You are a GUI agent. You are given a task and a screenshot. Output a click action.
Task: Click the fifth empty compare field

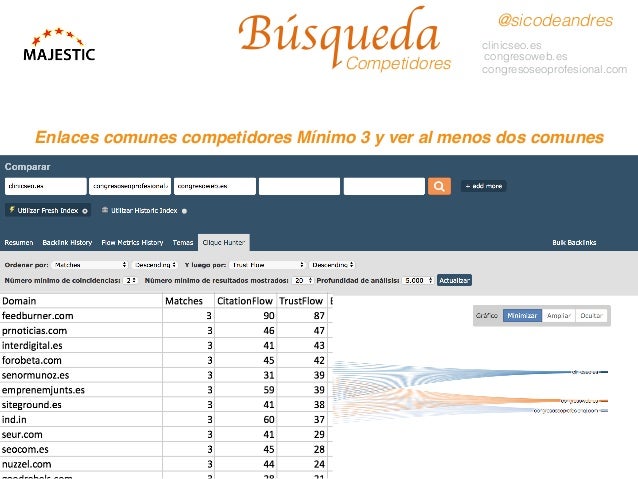pyautogui.click(x=384, y=186)
